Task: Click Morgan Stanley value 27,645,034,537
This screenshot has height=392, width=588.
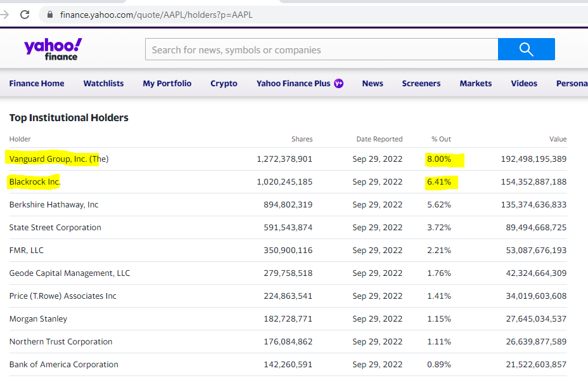Action: click(x=536, y=319)
